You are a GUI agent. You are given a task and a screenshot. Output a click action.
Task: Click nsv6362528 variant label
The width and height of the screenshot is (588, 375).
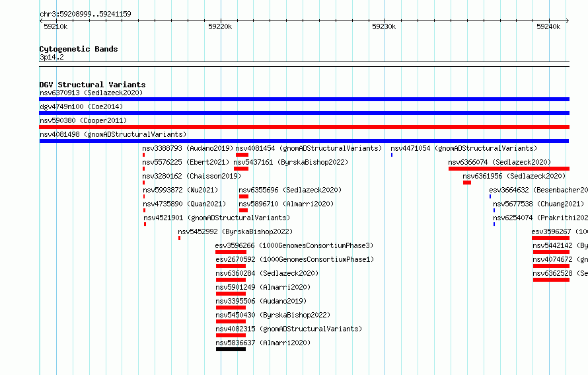pos(560,273)
